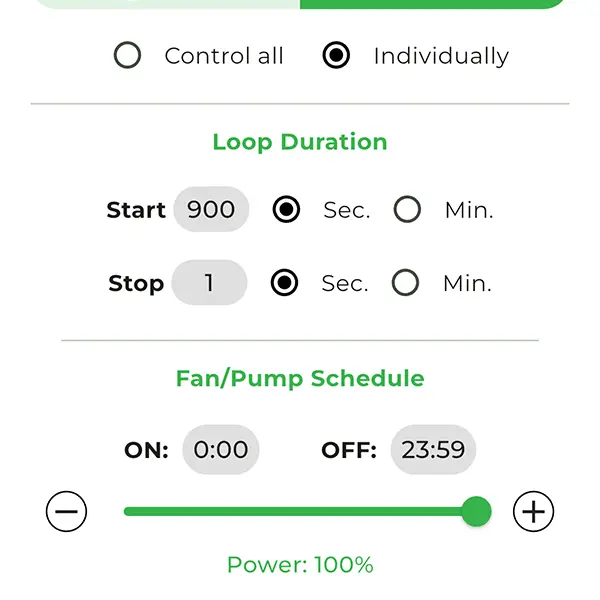
Task: Switch Stop duration unit to Min.
Action: (405, 283)
